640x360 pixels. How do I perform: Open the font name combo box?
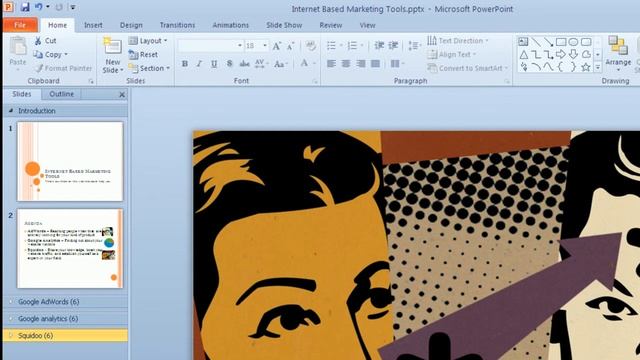pos(210,46)
